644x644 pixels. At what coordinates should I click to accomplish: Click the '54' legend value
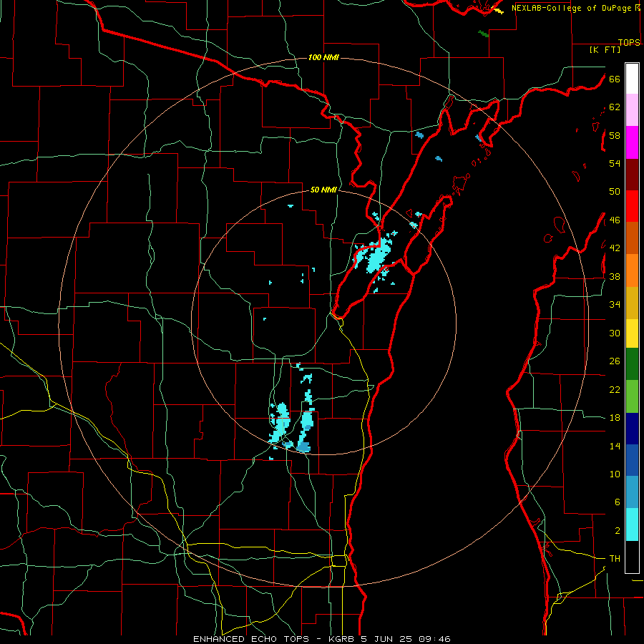coord(615,163)
